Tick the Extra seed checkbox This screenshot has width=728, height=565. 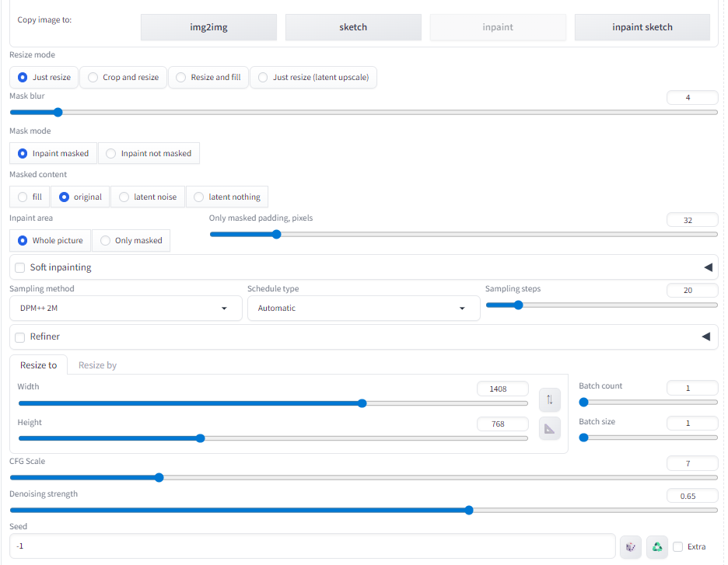[678, 547]
